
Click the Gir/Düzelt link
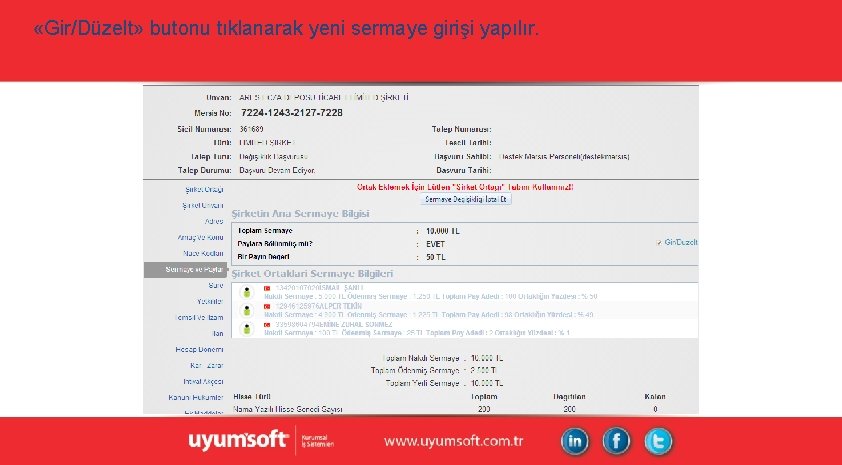[x=681, y=242]
